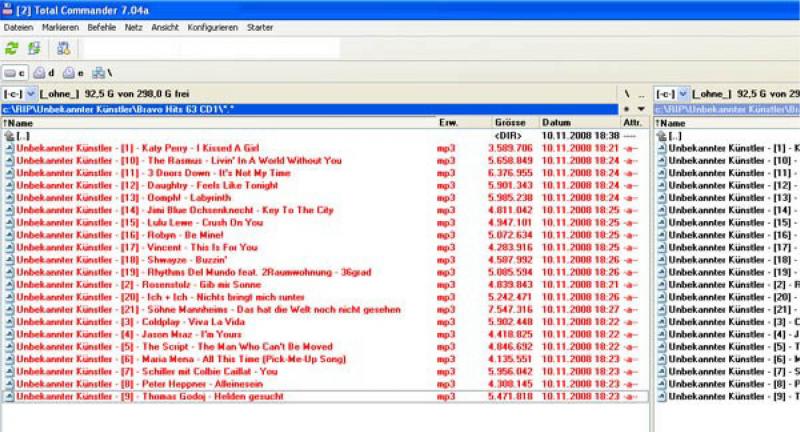Open the Ansicht menu
800x432 pixels.
click(x=165, y=28)
